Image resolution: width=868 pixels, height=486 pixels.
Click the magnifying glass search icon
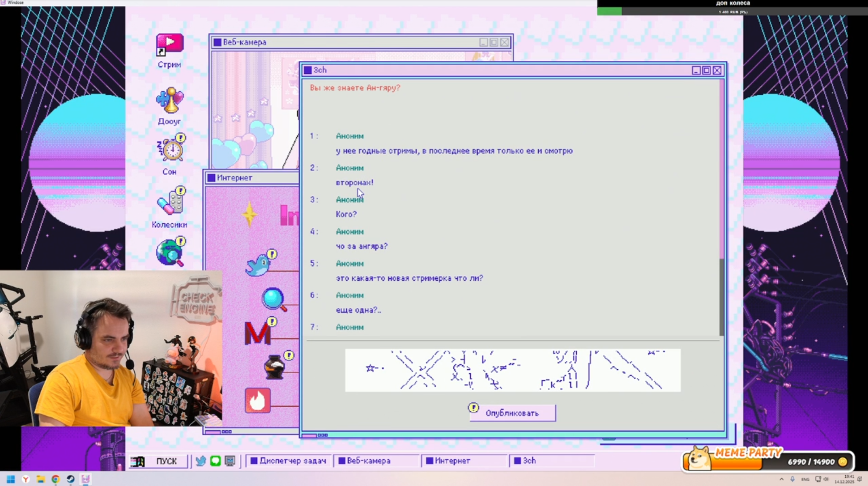(274, 299)
